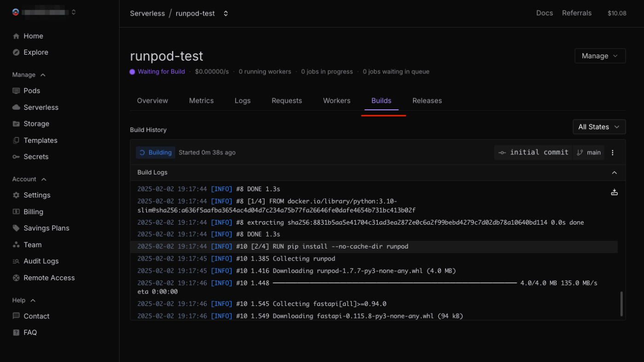Click the Explore compass icon
This screenshot has height=362, width=644.
tap(16, 52)
